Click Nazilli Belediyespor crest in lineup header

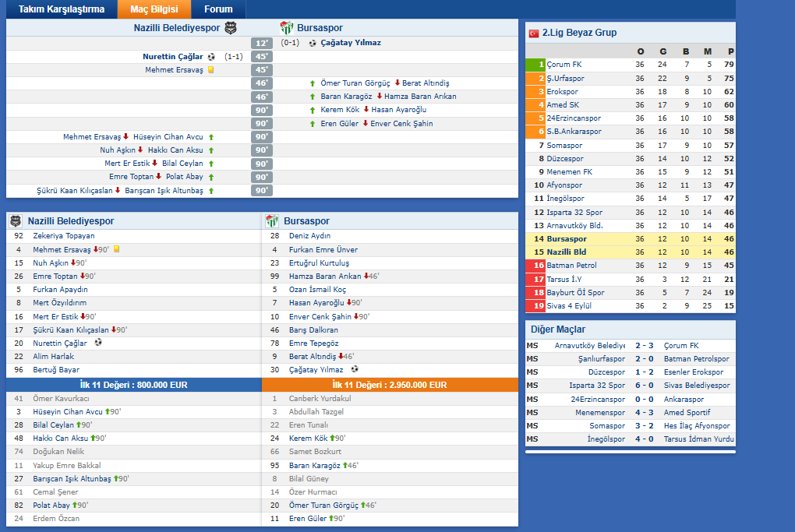coord(16,221)
